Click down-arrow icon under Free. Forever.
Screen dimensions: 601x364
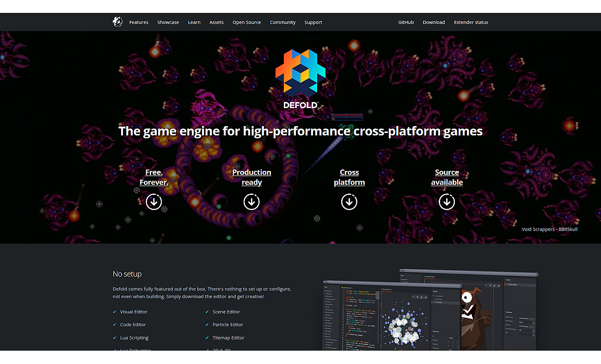click(154, 202)
